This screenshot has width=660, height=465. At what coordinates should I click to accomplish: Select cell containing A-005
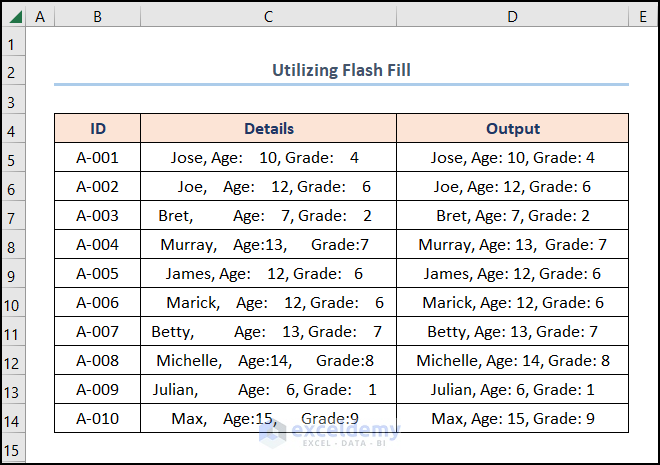pos(97,274)
